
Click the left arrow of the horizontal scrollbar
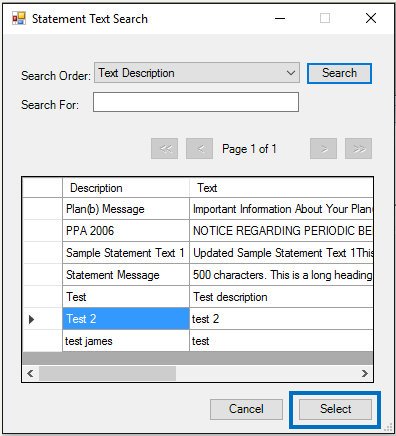[x=30, y=373]
